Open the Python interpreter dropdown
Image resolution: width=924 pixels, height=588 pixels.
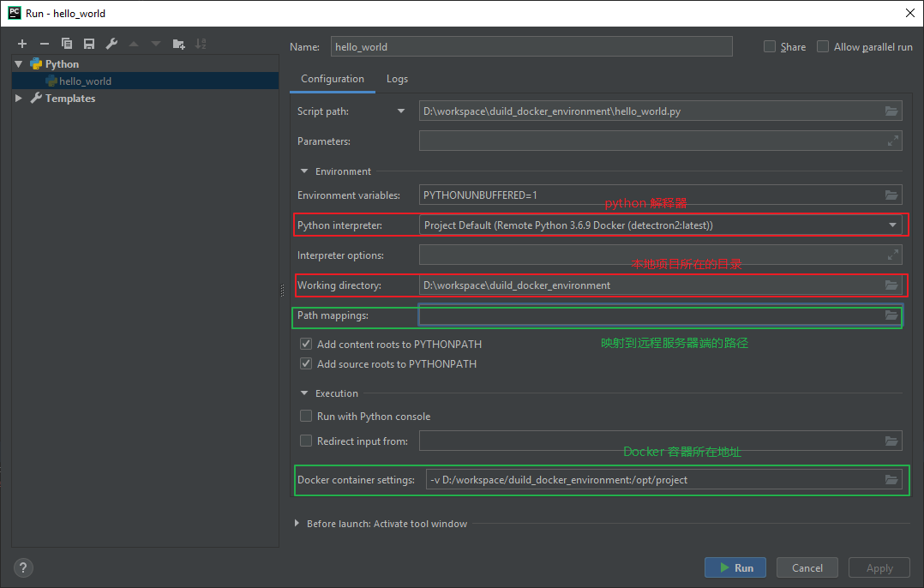pyautogui.click(x=892, y=225)
